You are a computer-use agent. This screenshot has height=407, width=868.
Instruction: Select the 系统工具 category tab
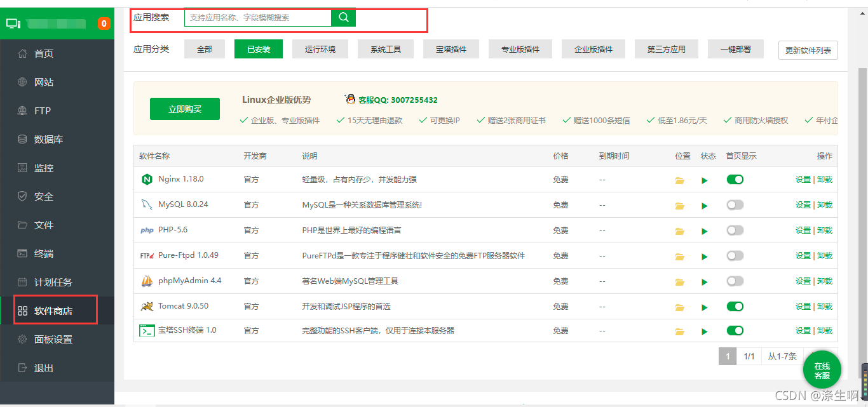click(x=386, y=49)
